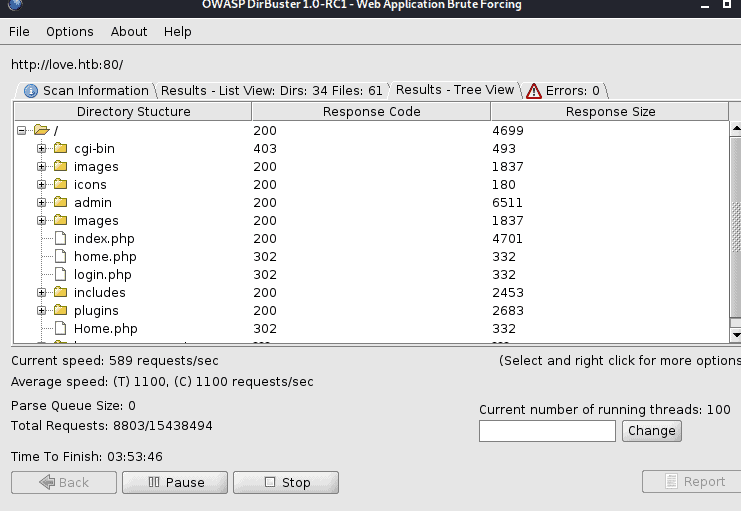Click the Total Requests counter text
The image size is (741, 511).
click(112, 426)
